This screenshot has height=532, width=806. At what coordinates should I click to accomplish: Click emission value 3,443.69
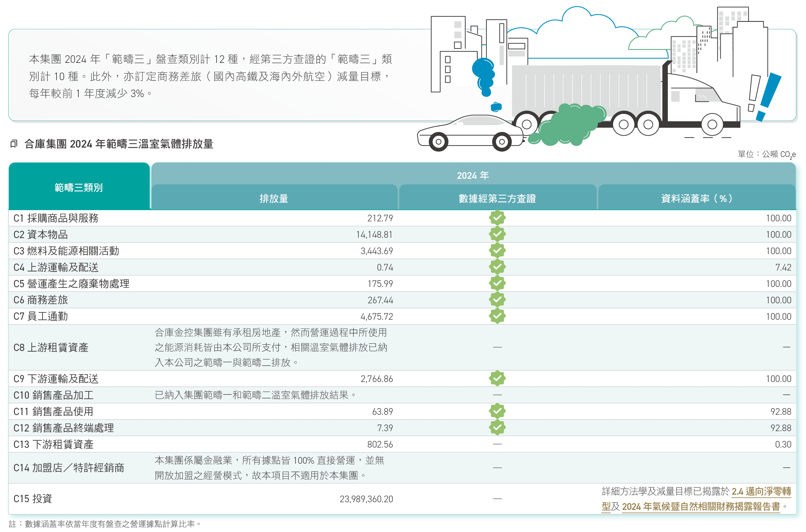377,251
